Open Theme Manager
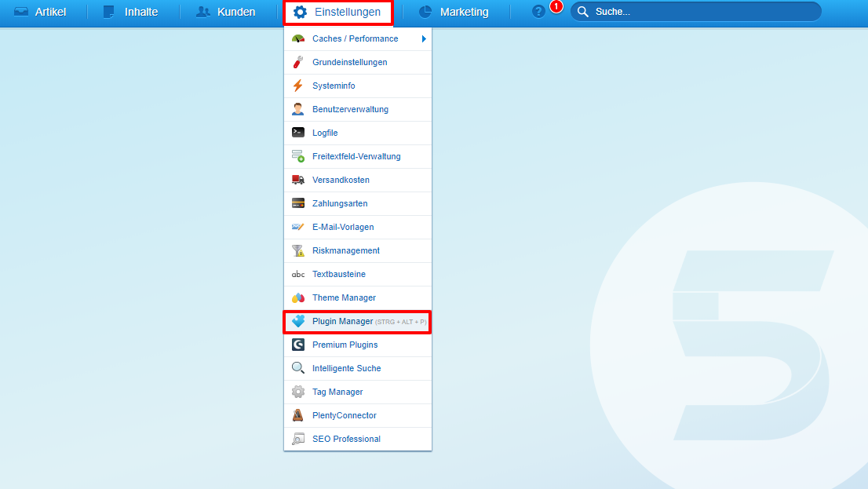The height and width of the screenshot is (489, 868). [358, 297]
